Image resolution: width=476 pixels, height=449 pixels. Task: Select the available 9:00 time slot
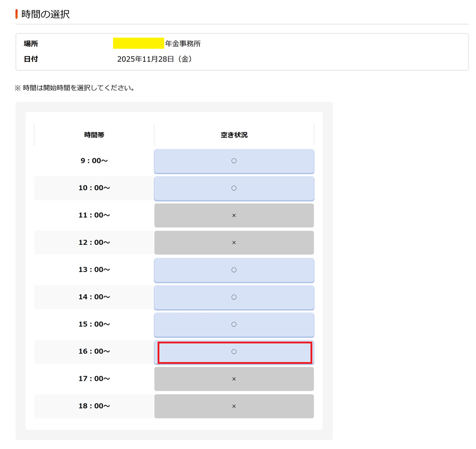[234, 161]
